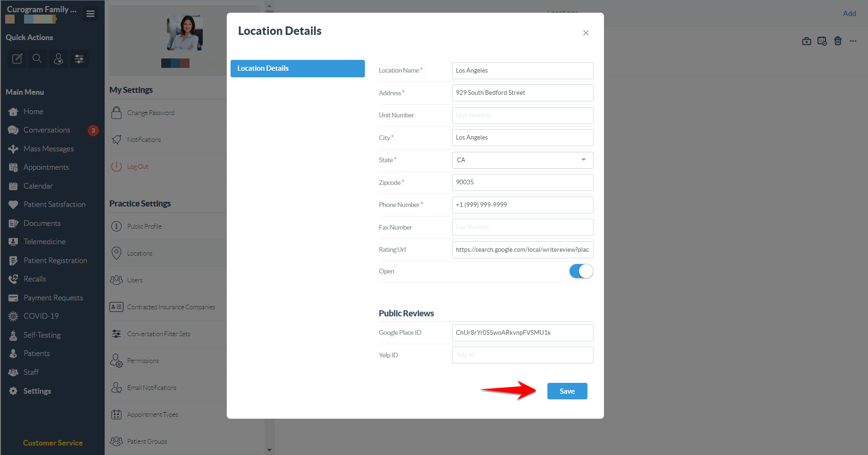Click the Yelp ID input field
Screen dimensions: 868x455
click(522, 355)
